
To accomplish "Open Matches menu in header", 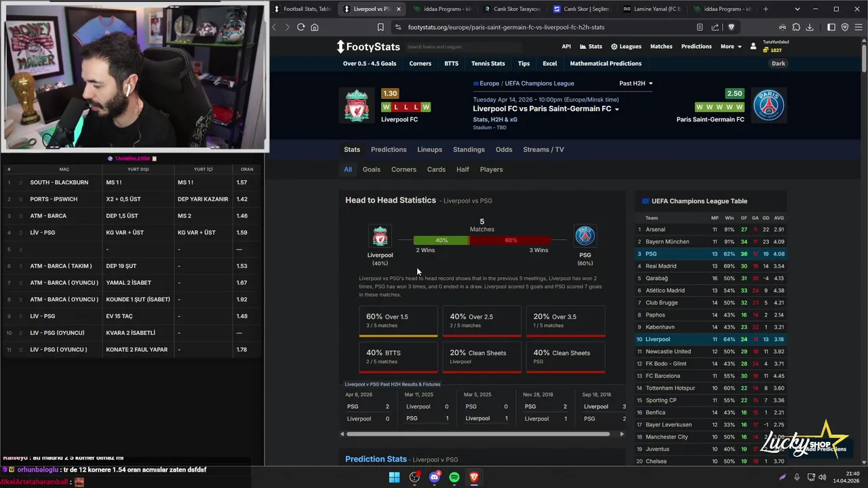I will 661,47.
